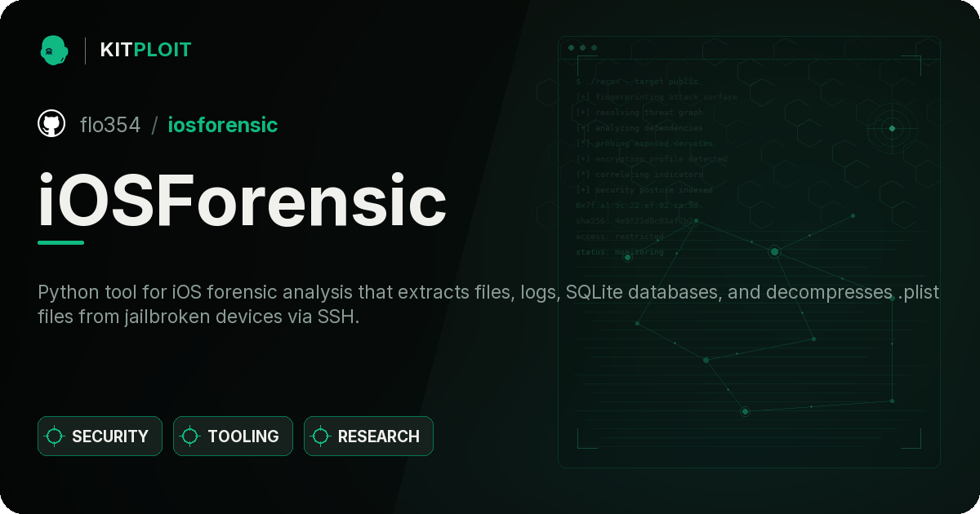Click the KITPLOIT brand name
980x514 pixels.
(x=145, y=50)
